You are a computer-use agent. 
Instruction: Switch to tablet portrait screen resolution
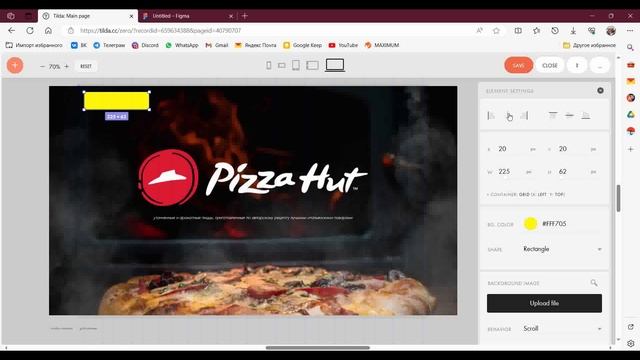pos(296,65)
